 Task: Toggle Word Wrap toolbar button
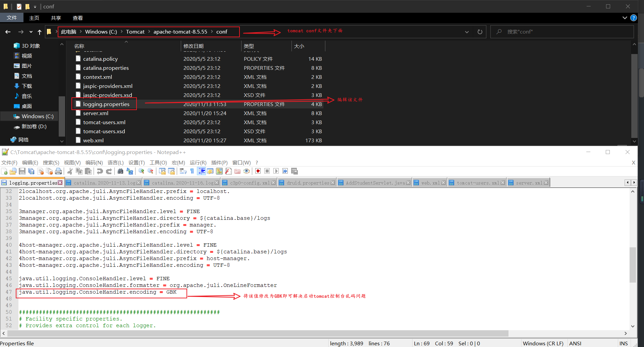tap(183, 171)
